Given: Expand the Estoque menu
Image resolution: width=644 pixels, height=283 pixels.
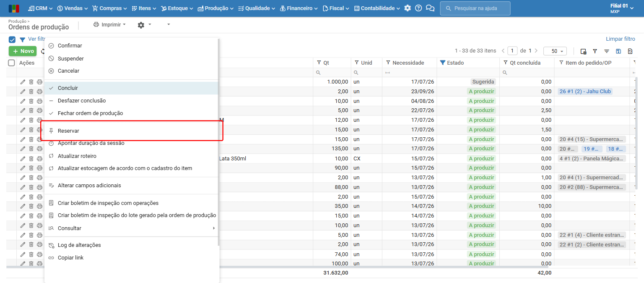Looking at the screenshot, I should (177, 8).
